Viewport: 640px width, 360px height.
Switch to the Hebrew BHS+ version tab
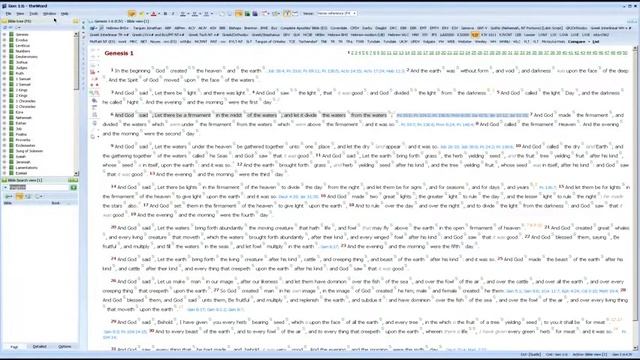[x=118, y=28]
